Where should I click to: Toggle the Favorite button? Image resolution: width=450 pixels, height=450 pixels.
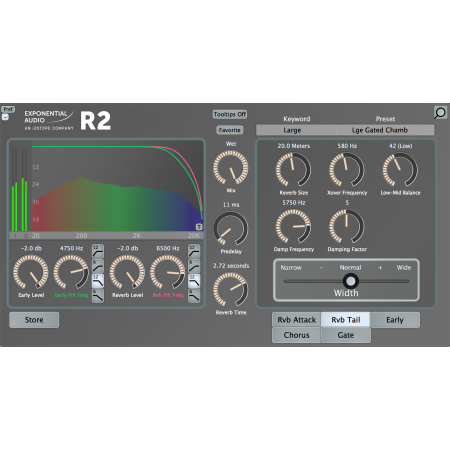[x=230, y=130]
